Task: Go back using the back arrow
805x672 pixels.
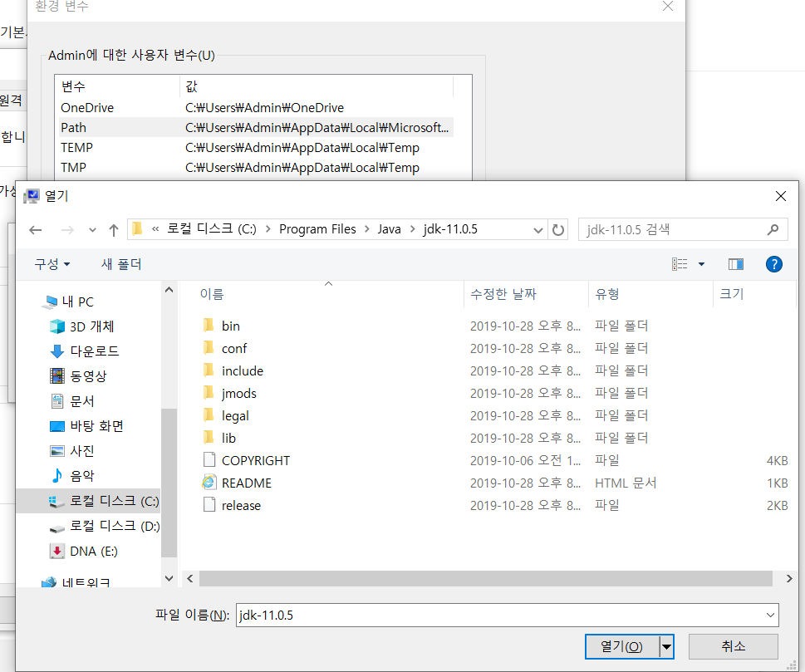Action: [x=35, y=230]
